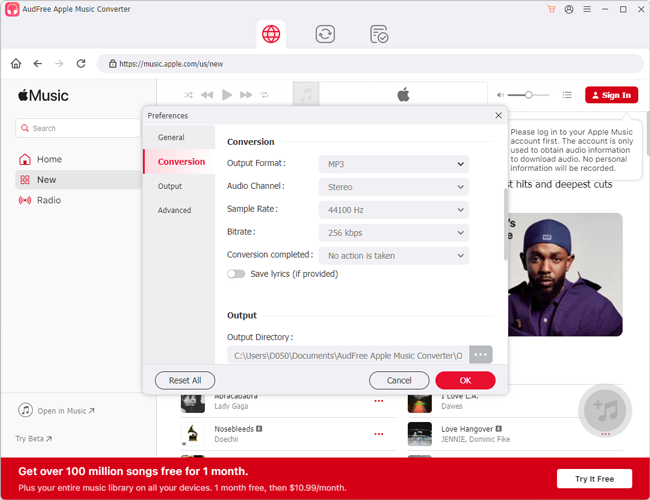Screen dimensions: 650x500
Task: Open the built-in web browser tab
Action: [271, 34]
